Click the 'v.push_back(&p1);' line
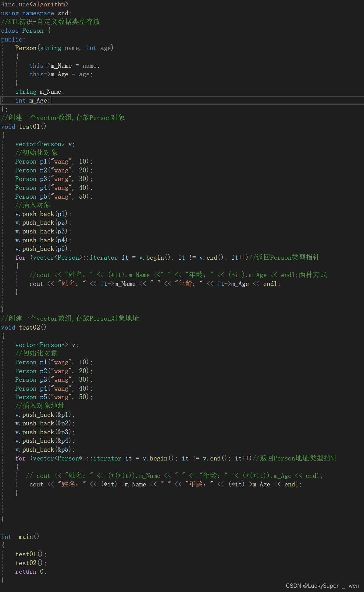 tap(45, 415)
